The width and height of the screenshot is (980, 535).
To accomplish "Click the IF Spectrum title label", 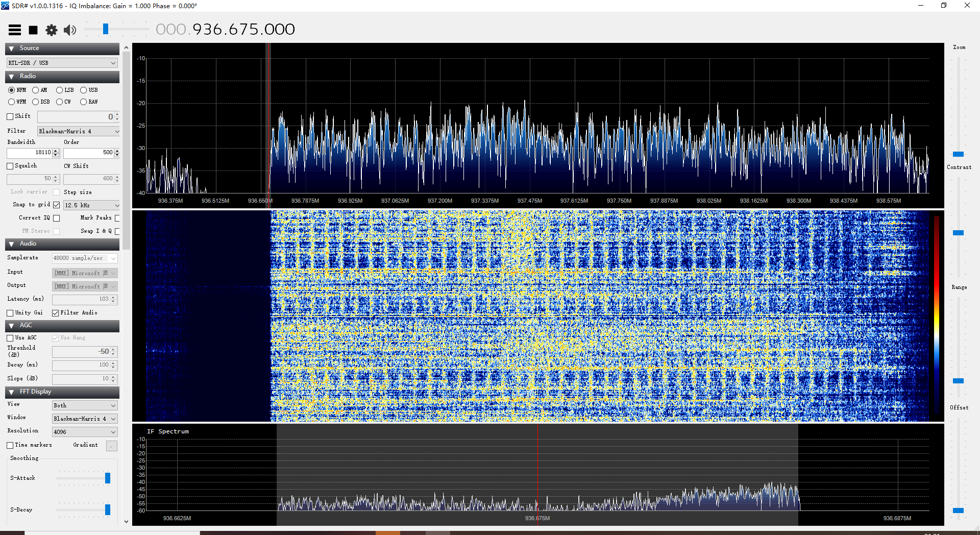I will click(168, 431).
